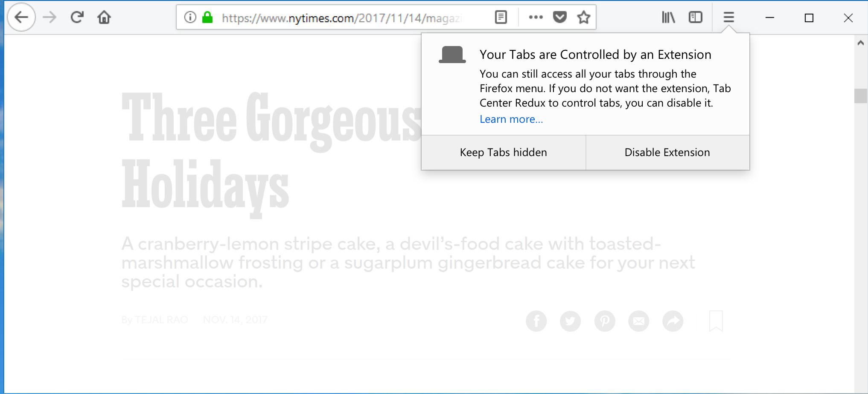The height and width of the screenshot is (394, 868).
Task: Open the page actions three-dot menu
Action: coord(536,17)
